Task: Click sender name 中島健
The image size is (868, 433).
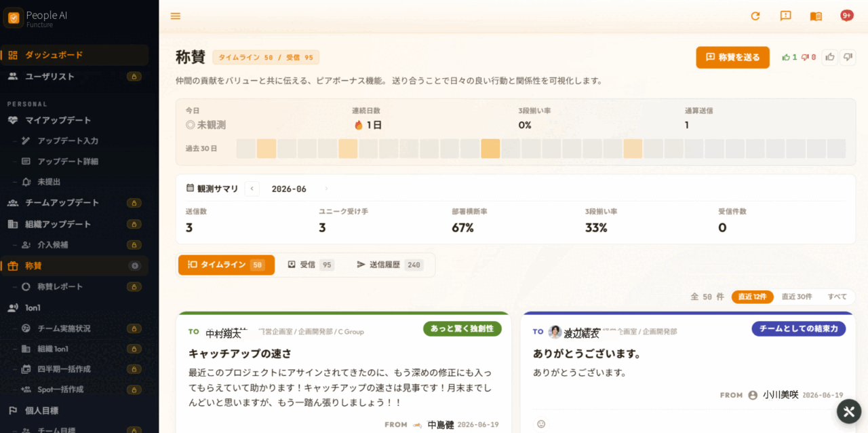Action: [441, 425]
